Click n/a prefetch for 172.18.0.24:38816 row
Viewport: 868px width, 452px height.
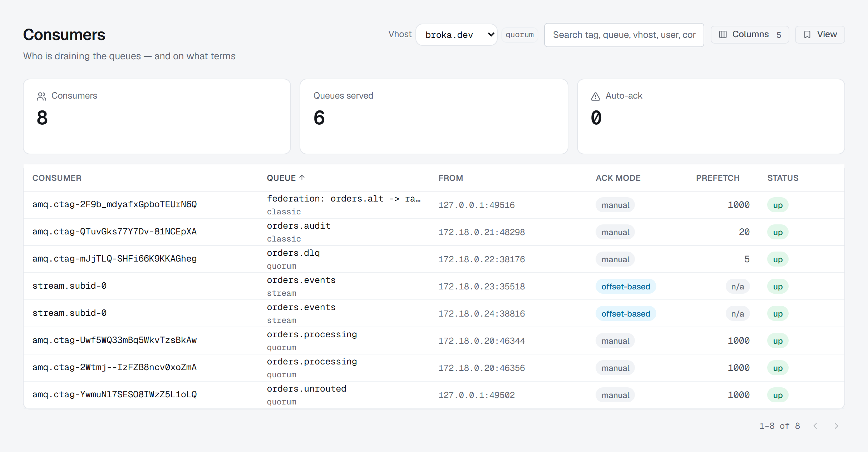pos(738,314)
